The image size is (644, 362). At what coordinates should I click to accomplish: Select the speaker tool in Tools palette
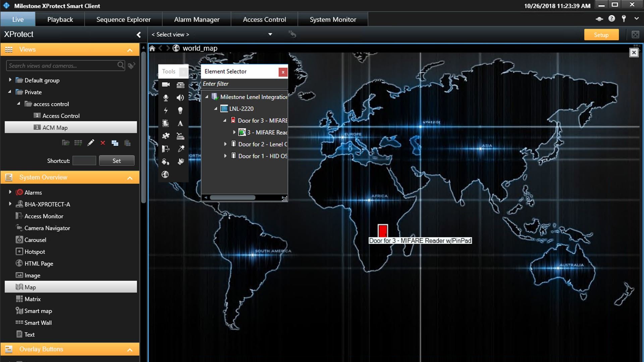[180, 98]
